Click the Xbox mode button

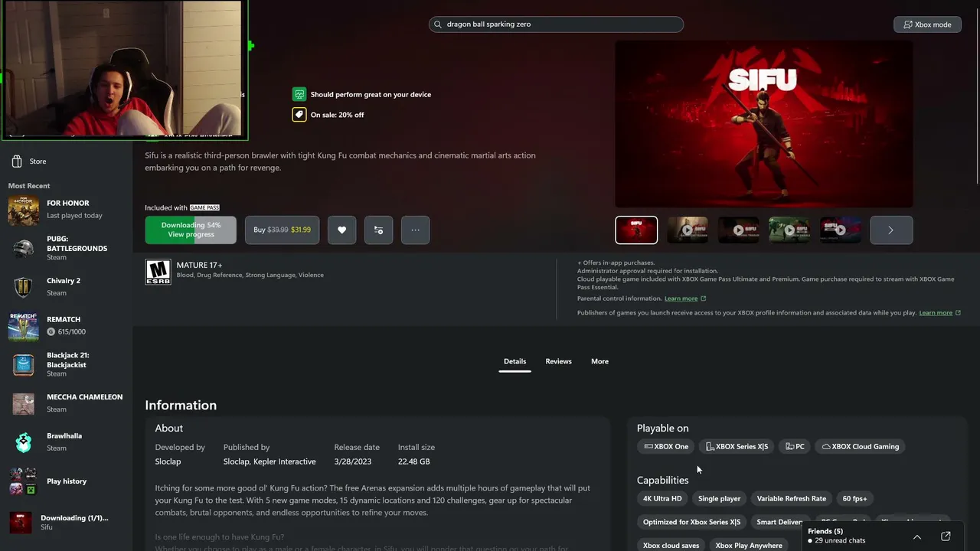click(927, 24)
